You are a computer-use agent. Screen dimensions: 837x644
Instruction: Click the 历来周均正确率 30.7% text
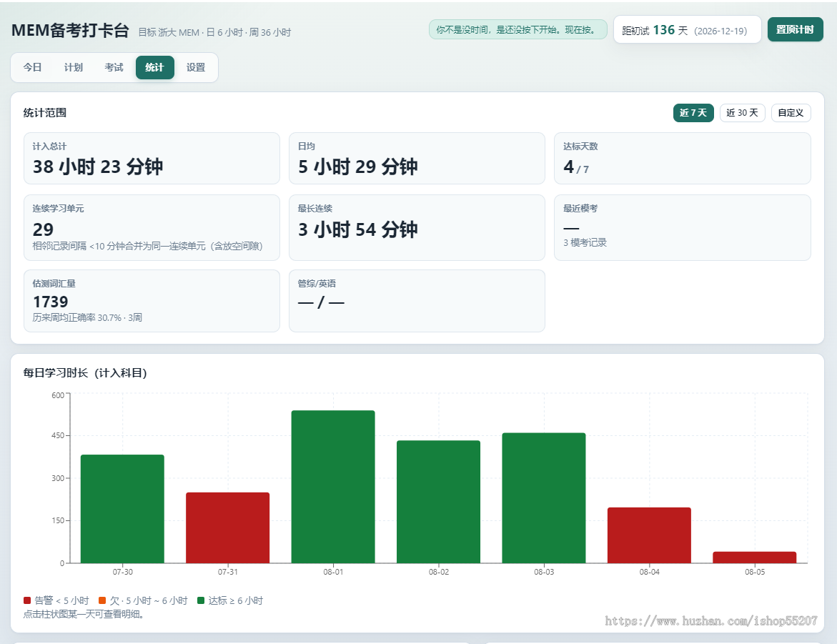(x=87, y=318)
